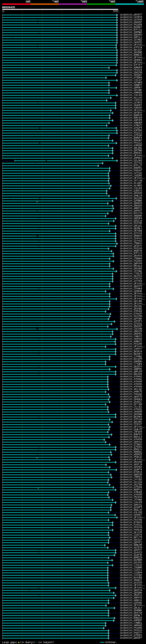Select hit UniRef100_Q96299

[x=131, y=72]
